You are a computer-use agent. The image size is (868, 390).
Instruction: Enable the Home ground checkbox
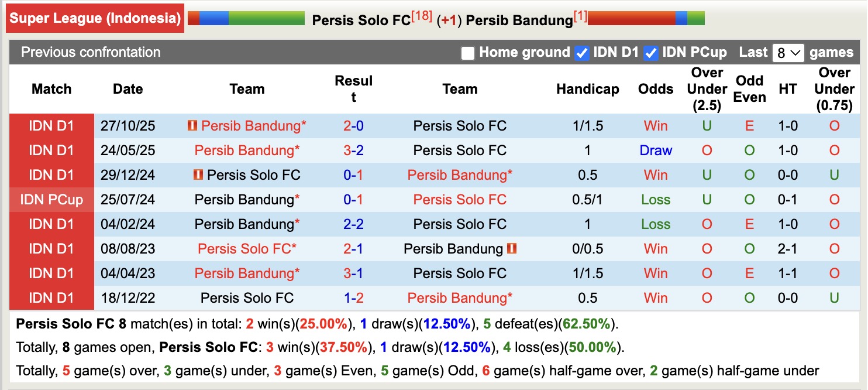tap(467, 52)
